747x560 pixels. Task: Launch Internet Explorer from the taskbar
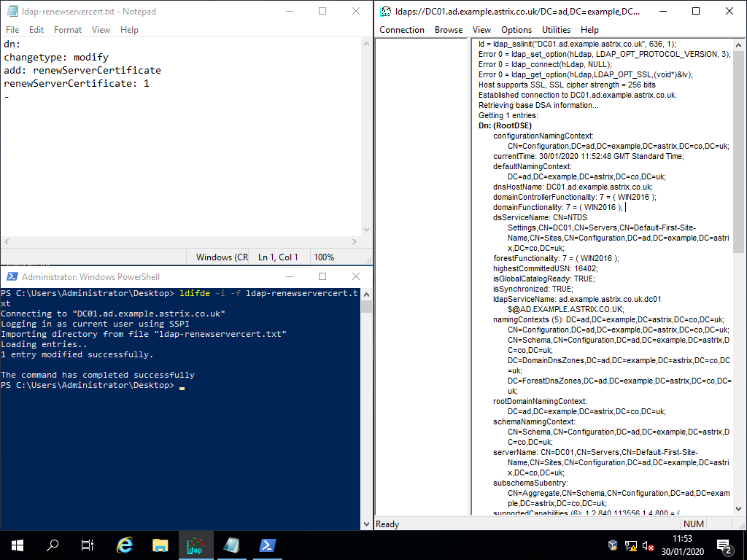click(124, 545)
